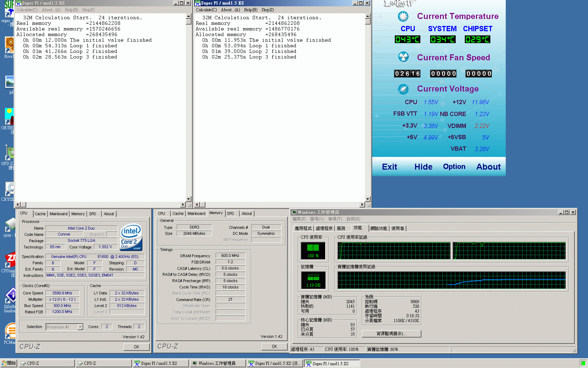
Task: Open the Riva desktop shortcut icon
Action: point(9,46)
